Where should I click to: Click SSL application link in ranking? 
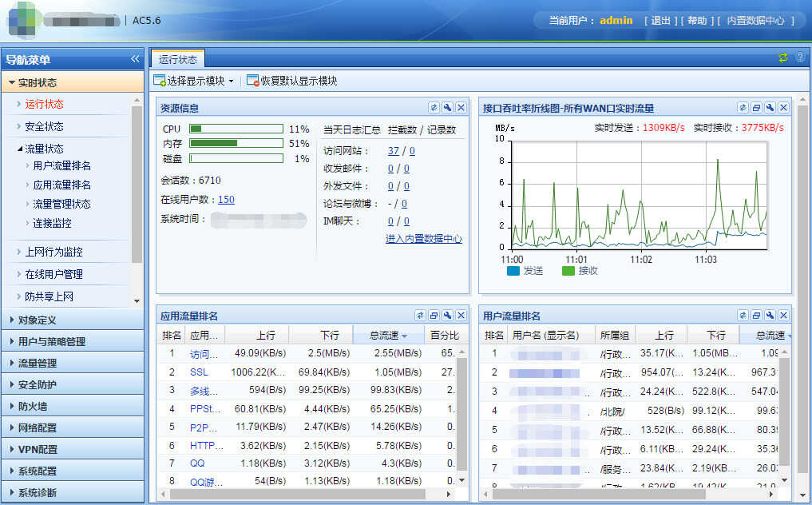(199, 372)
